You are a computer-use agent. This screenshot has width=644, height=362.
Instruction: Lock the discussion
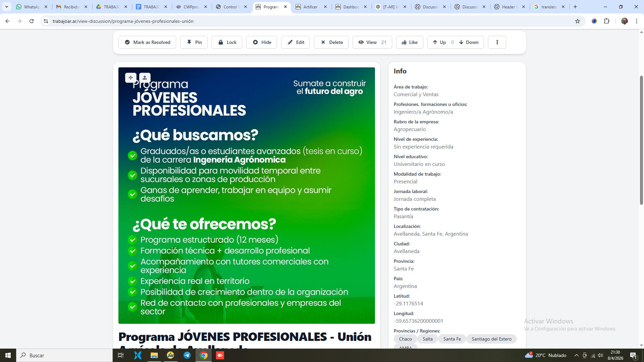click(x=227, y=42)
